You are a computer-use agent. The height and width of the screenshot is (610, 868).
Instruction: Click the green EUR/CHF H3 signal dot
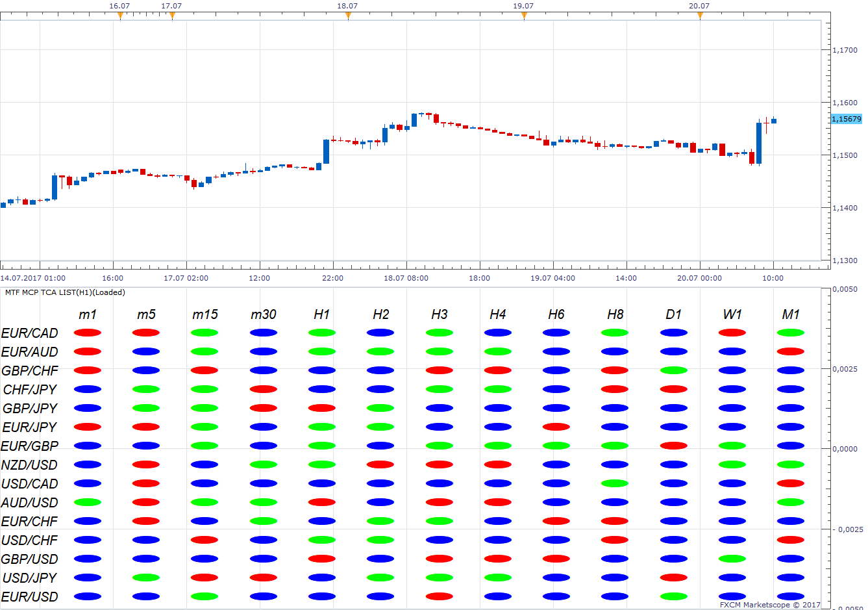pos(440,521)
